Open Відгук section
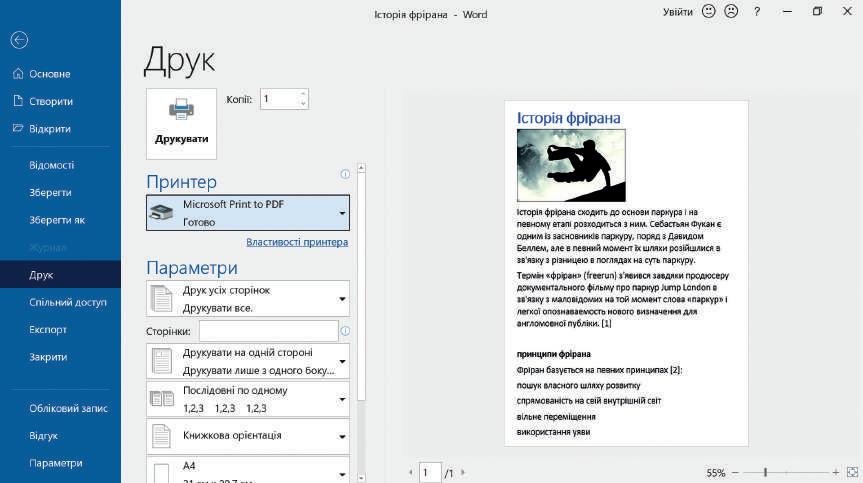 [x=43, y=436]
